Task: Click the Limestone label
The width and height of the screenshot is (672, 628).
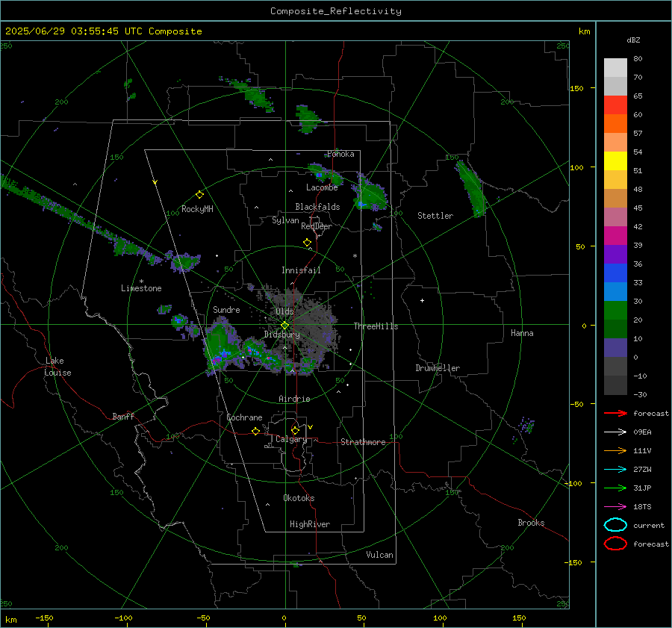Action: (x=141, y=288)
